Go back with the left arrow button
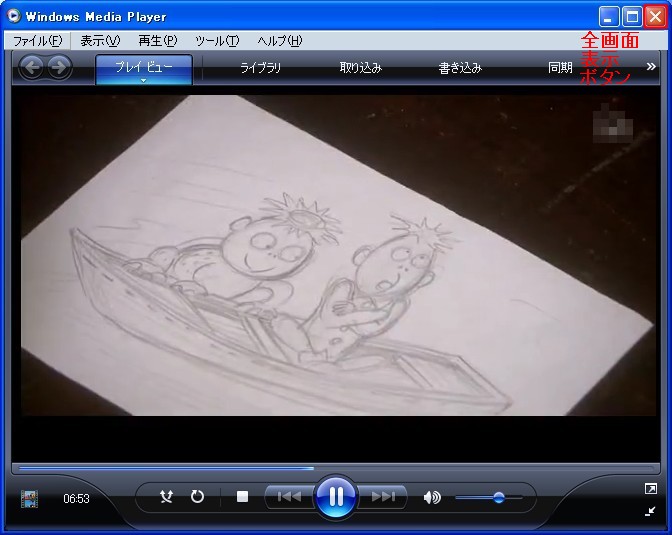This screenshot has width=672, height=535. (32, 67)
